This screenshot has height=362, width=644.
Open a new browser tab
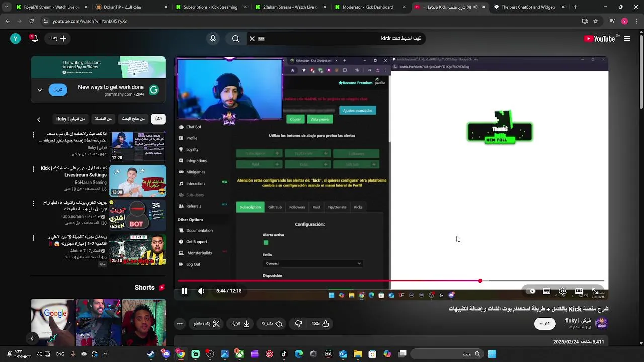(575, 7)
